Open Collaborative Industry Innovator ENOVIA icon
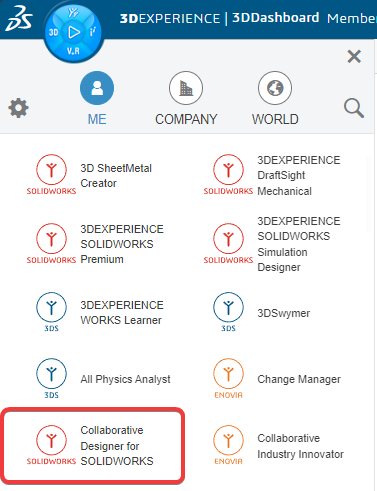377x491 pixels. click(x=228, y=445)
